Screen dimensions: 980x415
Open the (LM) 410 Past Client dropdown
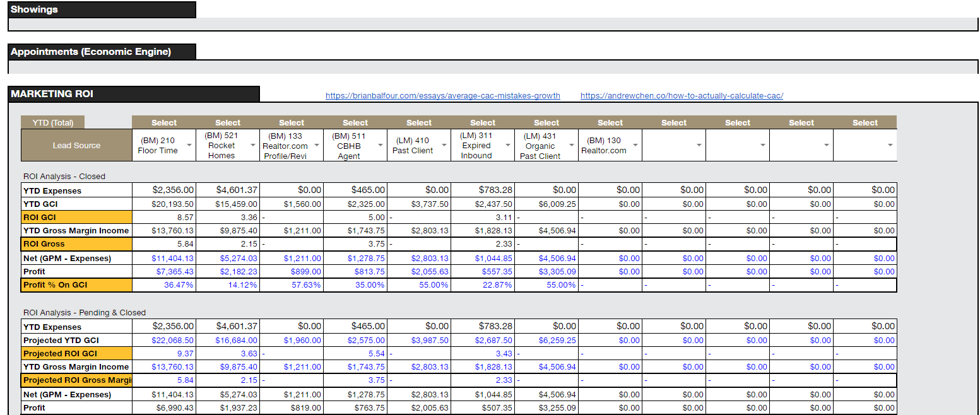click(x=444, y=144)
